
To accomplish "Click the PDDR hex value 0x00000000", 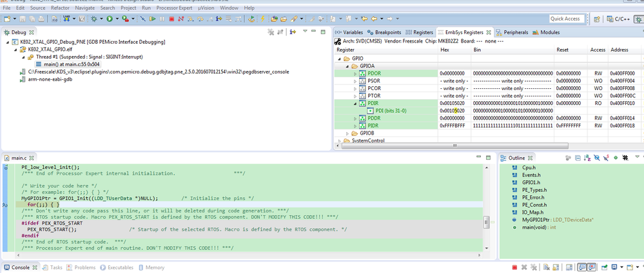I will click(x=453, y=118).
